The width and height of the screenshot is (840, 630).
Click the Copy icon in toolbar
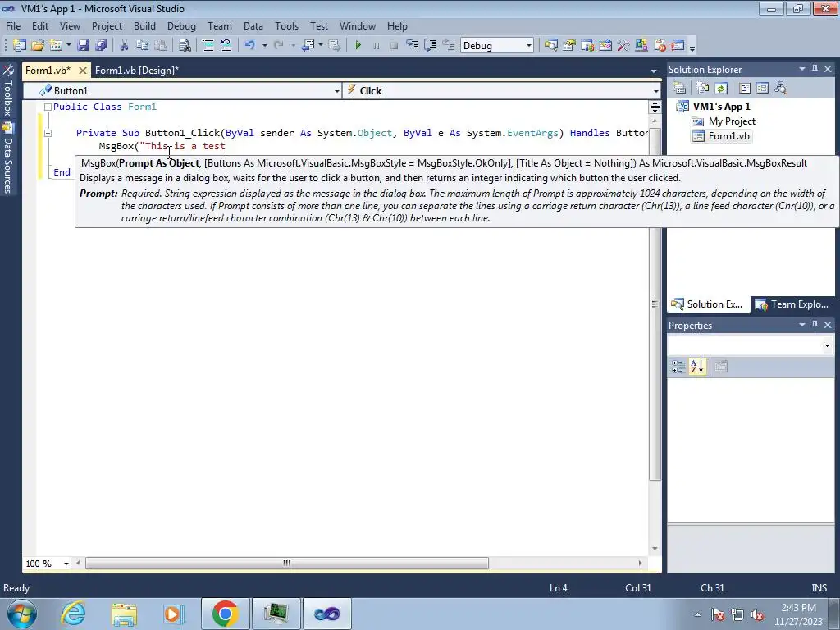tap(142, 46)
